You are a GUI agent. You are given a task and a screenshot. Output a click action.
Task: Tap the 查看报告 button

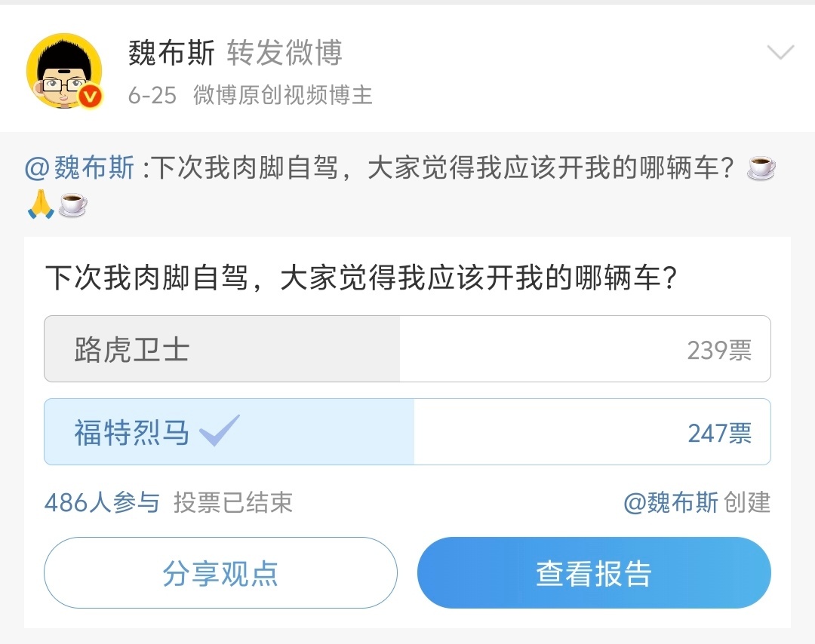pos(594,573)
